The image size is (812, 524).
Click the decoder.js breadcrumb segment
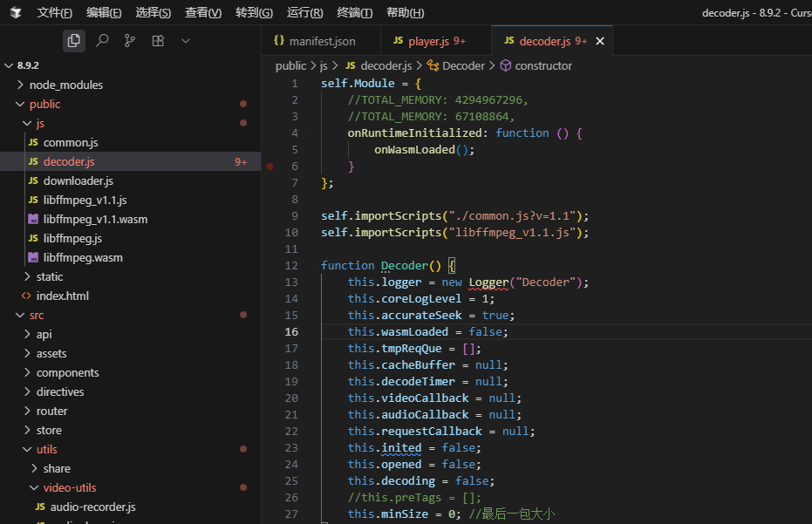[386, 65]
